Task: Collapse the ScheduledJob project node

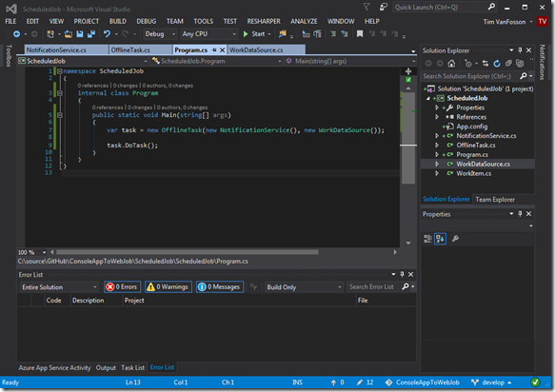Action: [428, 98]
